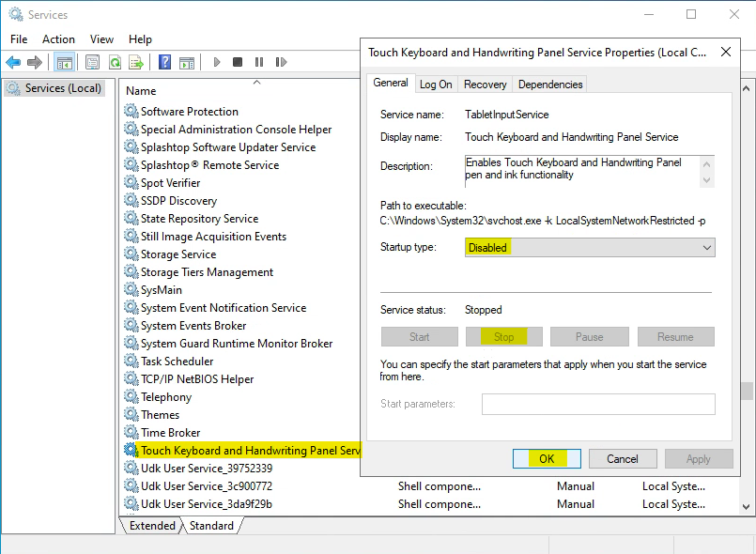Refresh the services list via toolbar icon
Screen dimensions: 756x554
115,63
